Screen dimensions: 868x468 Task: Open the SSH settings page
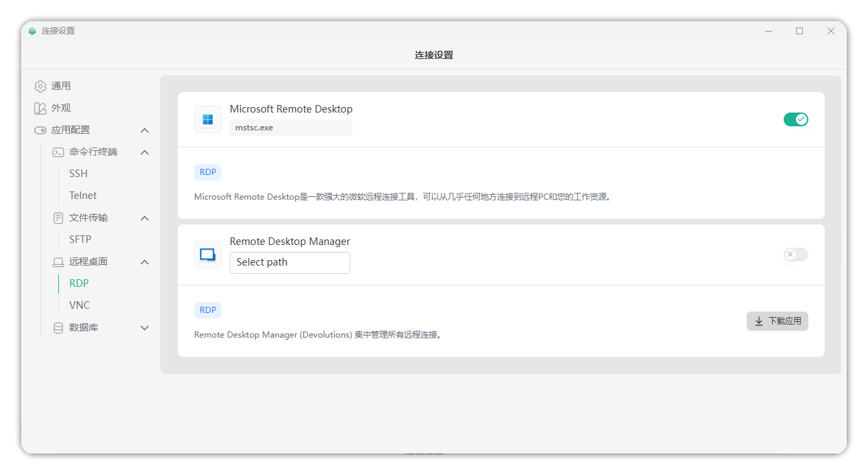coord(79,174)
